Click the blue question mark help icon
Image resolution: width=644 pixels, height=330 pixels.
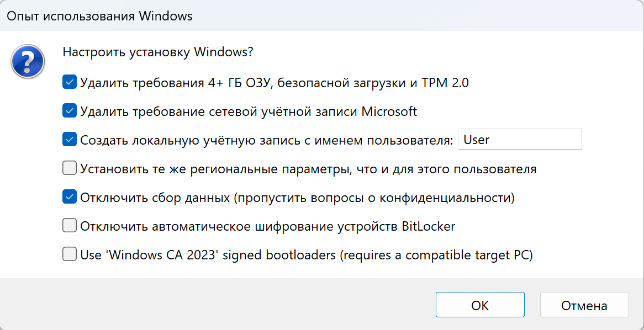[x=28, y=61]
